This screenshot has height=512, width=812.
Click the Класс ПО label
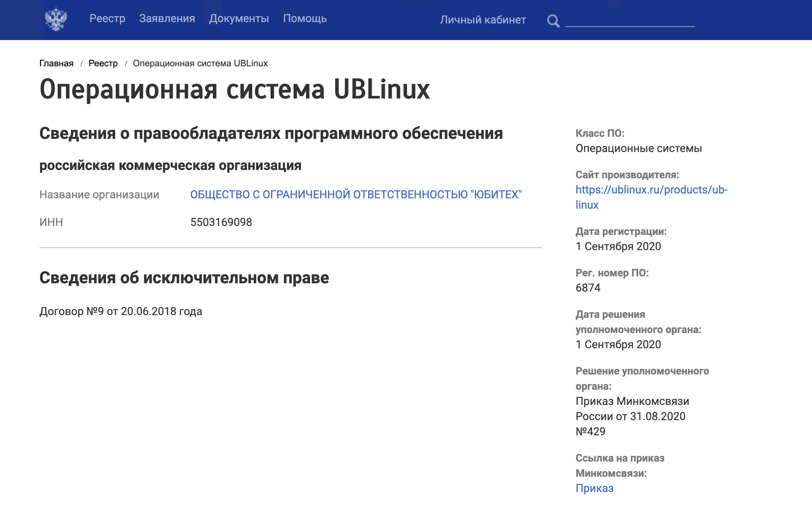(x=600, y=133)
